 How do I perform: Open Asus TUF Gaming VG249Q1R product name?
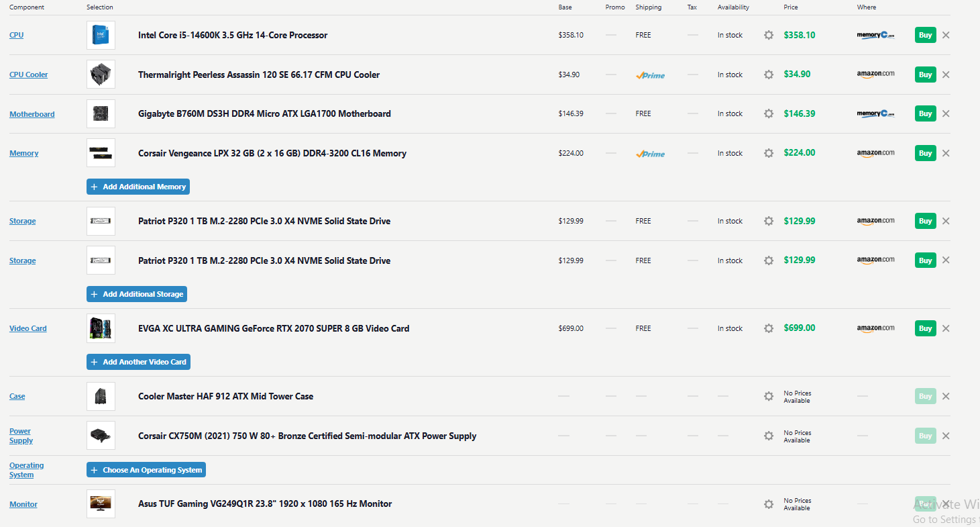pos(265,504)
